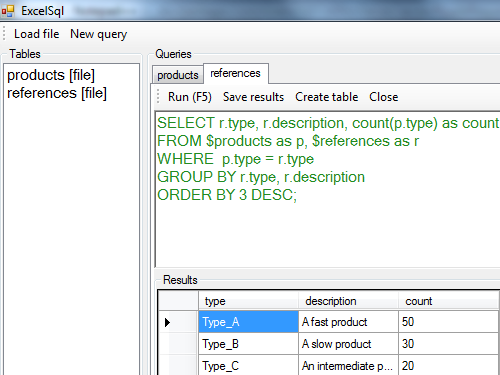
Task: Click the query toolbar grip handle
Action: click(158, 97)
